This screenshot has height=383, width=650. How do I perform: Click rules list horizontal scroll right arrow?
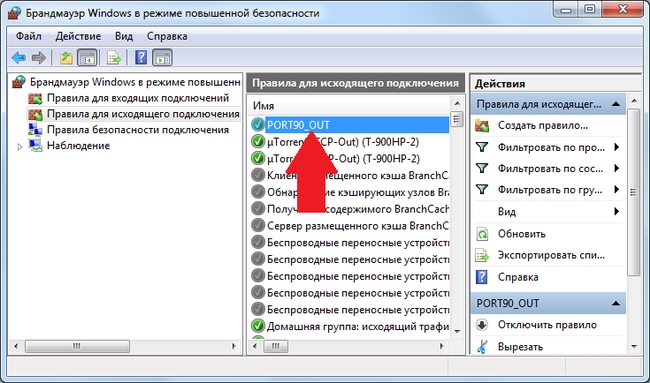[442, 346]
